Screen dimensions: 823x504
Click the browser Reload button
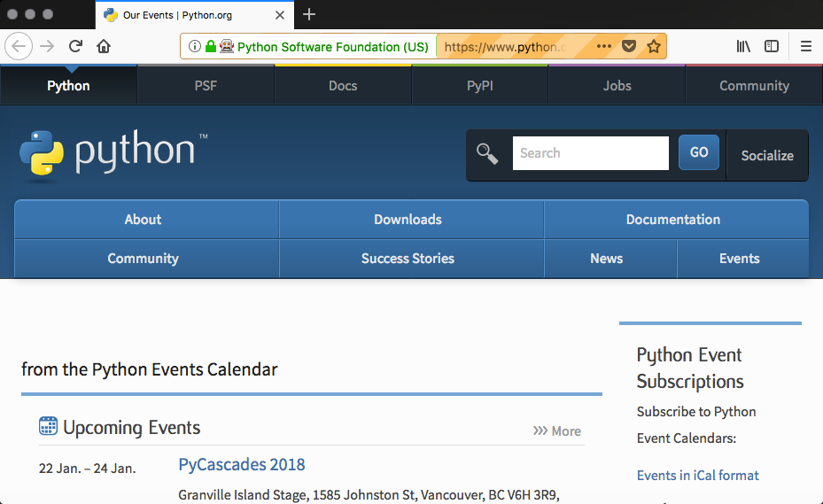click(76, 47)
